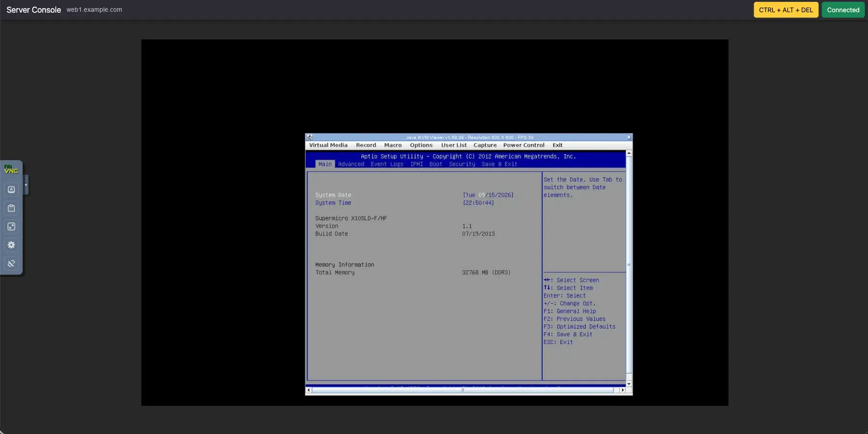Image resolution: width=868 pixels, height=434 pixels.
Task: Switch to the Save & Exit tab
Action: pyautogui.click(x=499, y=164)
